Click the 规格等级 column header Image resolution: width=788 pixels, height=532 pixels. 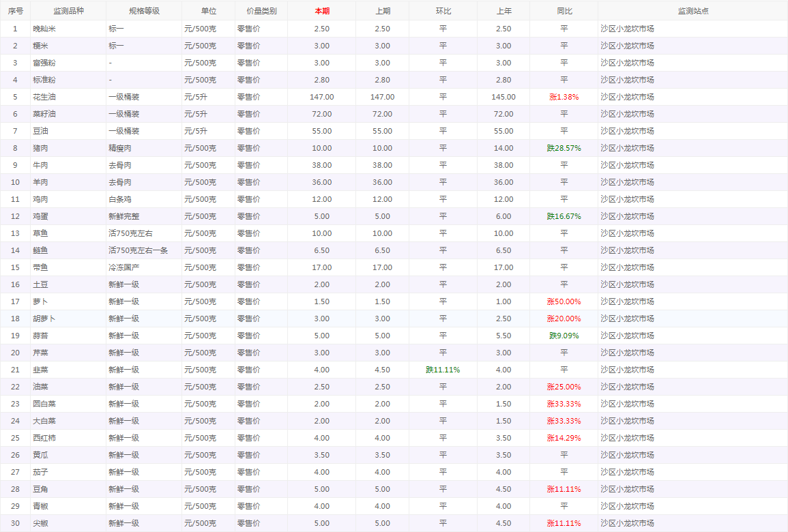pyautogui.click(x=144, y=11)
